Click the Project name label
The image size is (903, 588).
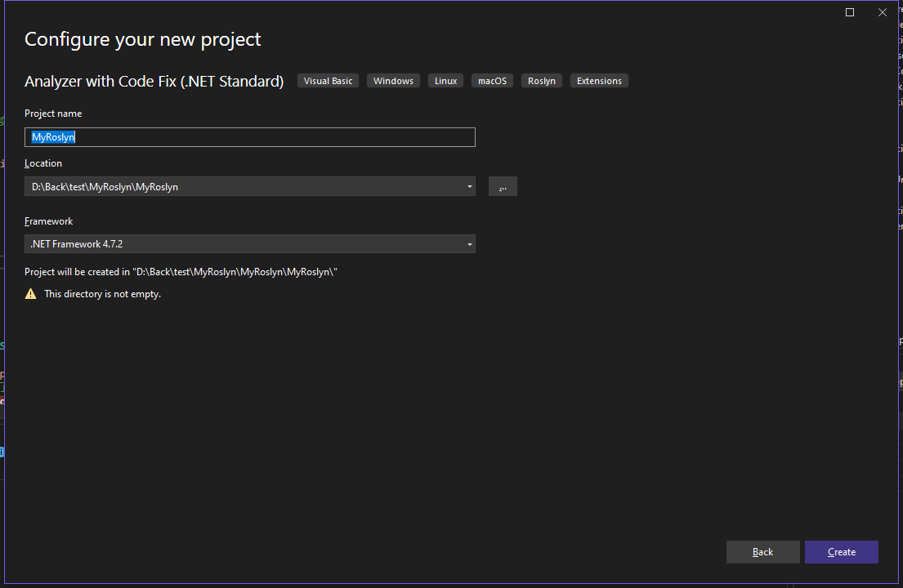coord(53,114)
